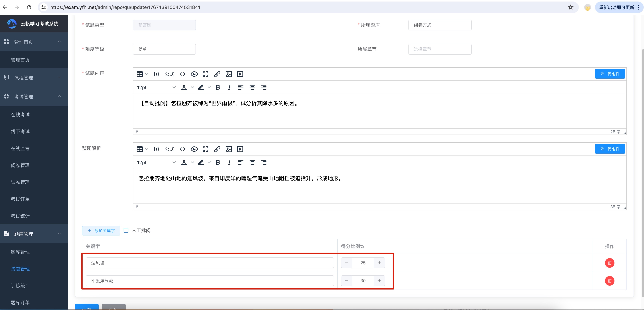Viewport: 644px width, 310px height.
Task: Expand 课程管理 sidebar section
Action: point(34,78)
